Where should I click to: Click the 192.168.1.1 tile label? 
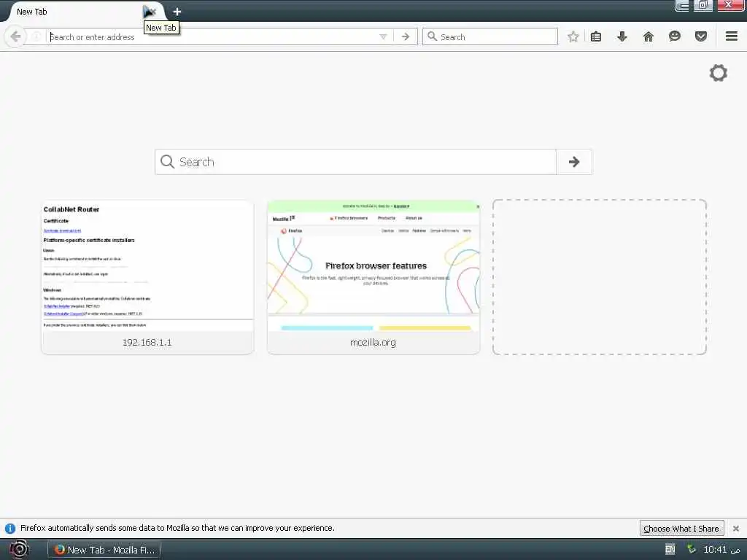pyautogui.click(x=147, y=343)
